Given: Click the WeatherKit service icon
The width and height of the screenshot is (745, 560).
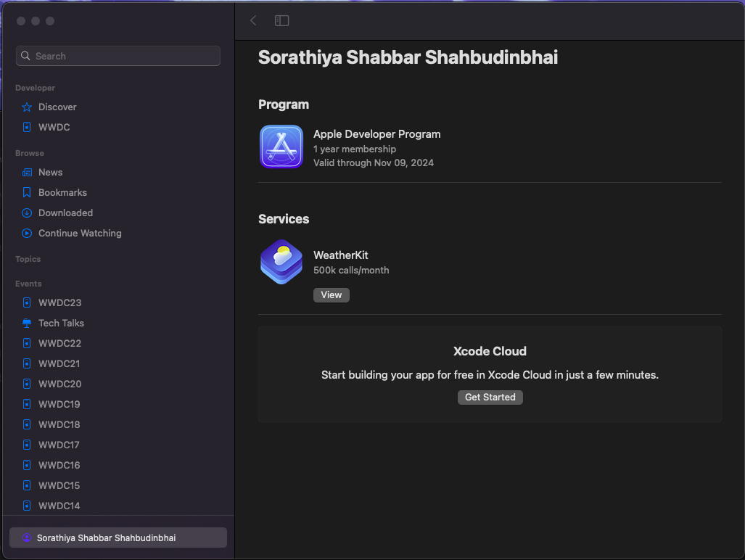Looking at the screenshot, I should click(x=281, y=262).
